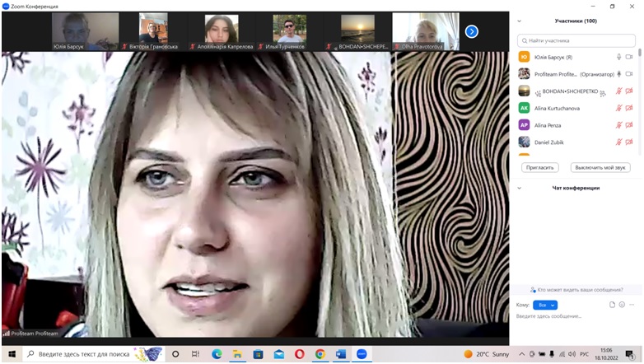Collapse the Чат конференции chat panel
The image size is (644, 364).
[519, 188]
